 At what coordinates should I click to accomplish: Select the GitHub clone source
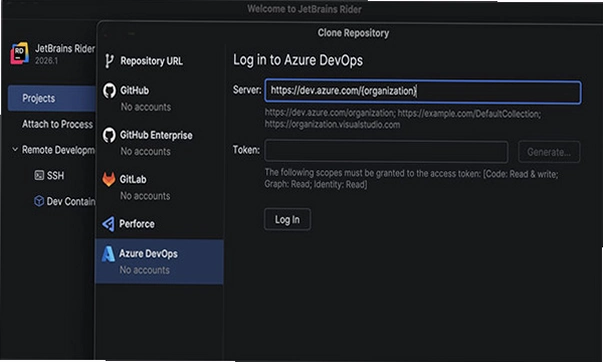159,98
